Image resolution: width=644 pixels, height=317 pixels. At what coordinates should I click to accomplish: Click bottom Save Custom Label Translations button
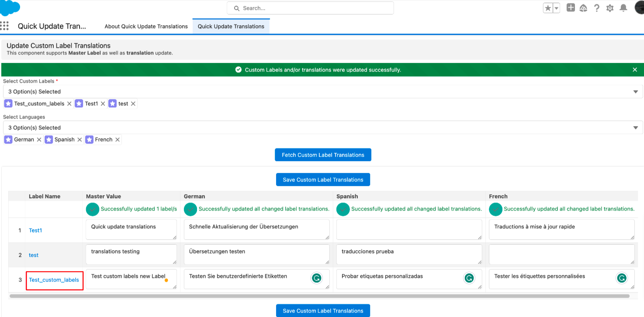(x=323, y=310)
